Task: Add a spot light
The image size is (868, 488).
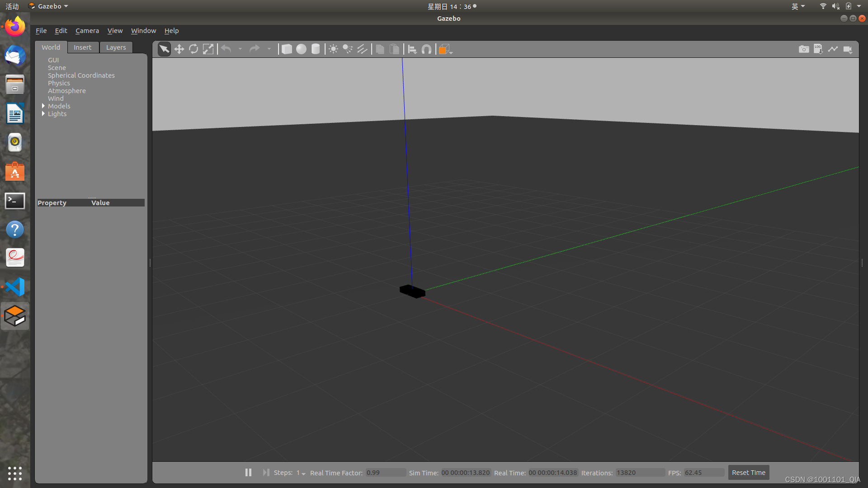Action: 348,49
